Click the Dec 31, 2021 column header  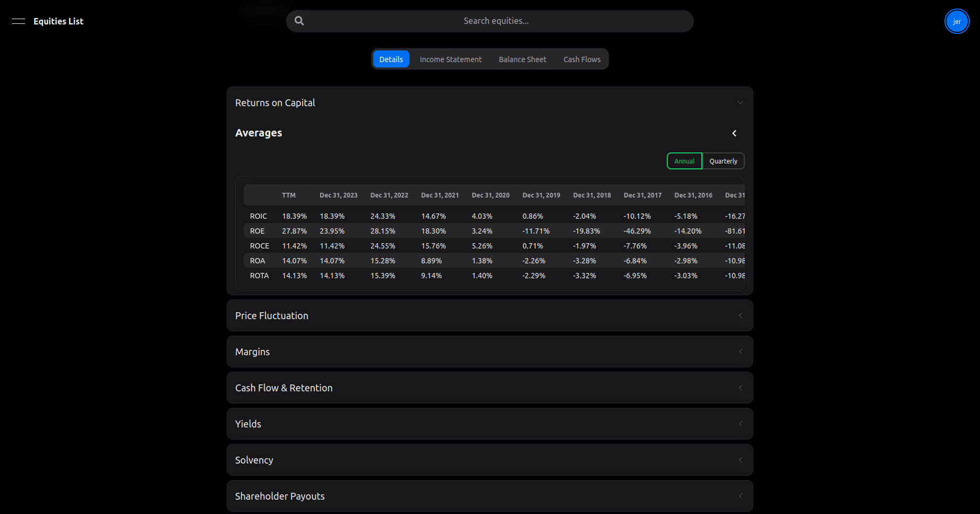440,195
